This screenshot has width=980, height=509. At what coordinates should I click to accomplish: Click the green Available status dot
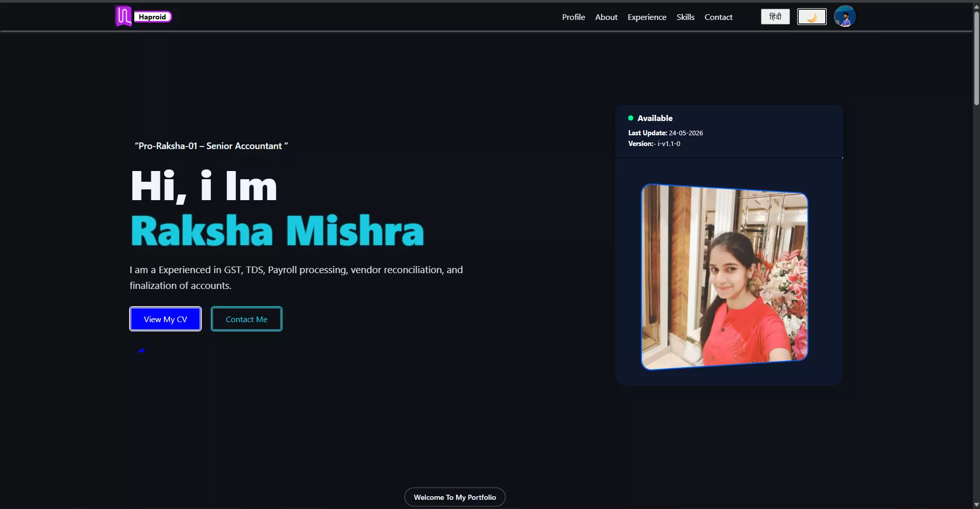[631, 118]
